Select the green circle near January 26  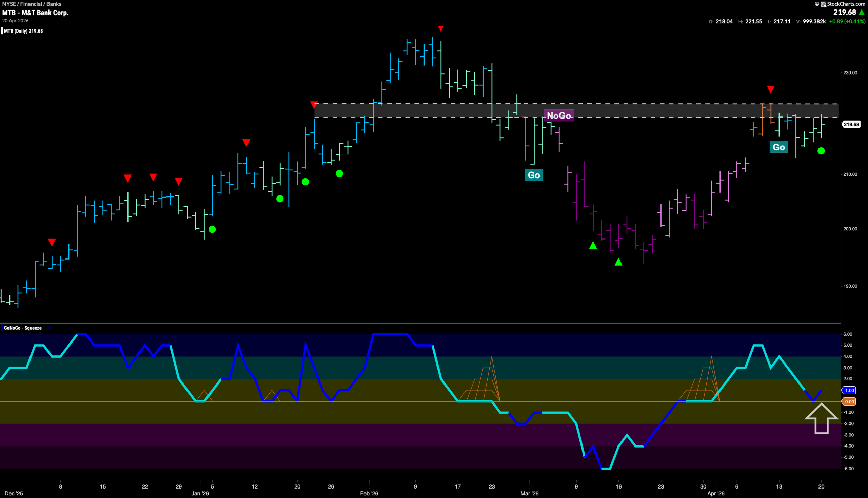click(x=339, y=174)
